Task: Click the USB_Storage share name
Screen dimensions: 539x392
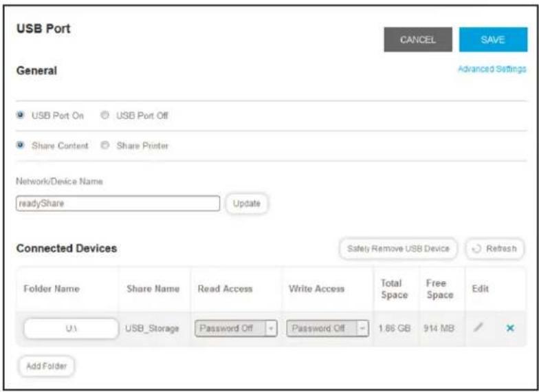Action: tap(152, 329)
